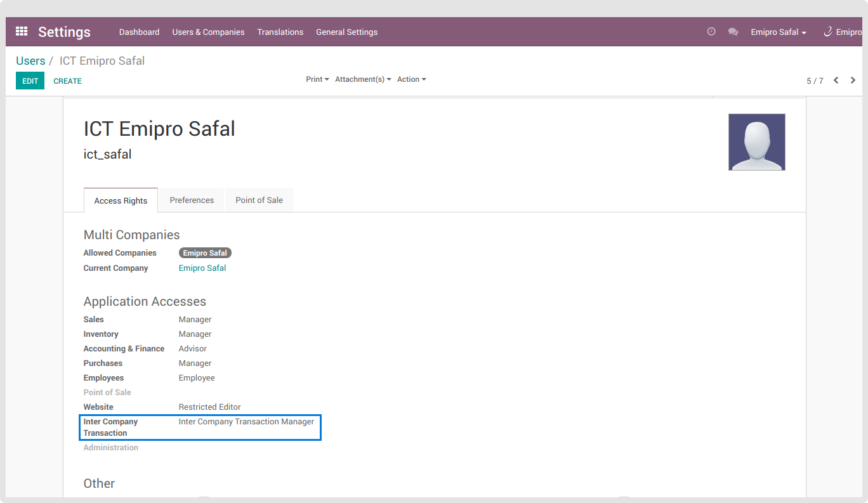Go to the previous user record arrow
868x503 pixels.
tap(836, 81)
